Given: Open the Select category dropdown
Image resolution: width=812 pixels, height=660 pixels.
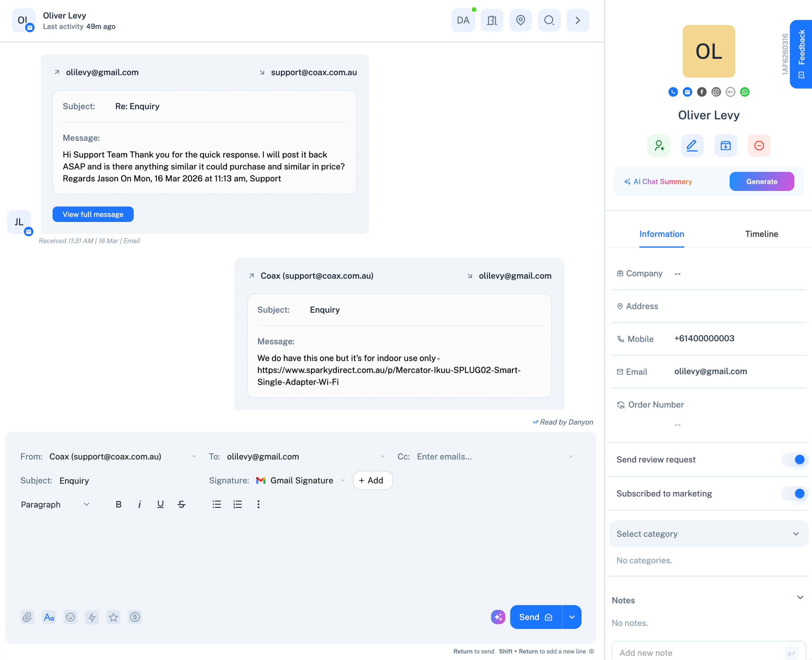Looking at the screenshot, I should (x=708, y=534).
